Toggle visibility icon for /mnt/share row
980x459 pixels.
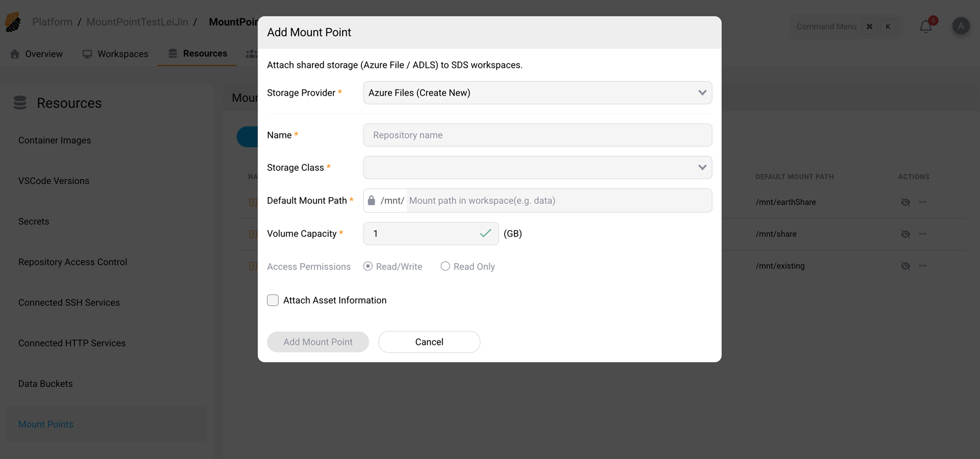coord(905,234)
